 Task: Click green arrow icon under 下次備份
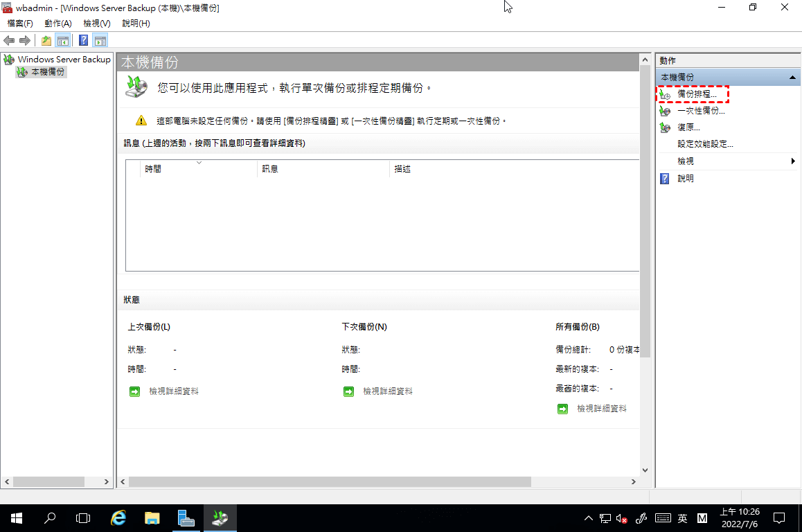coord(348,392)
